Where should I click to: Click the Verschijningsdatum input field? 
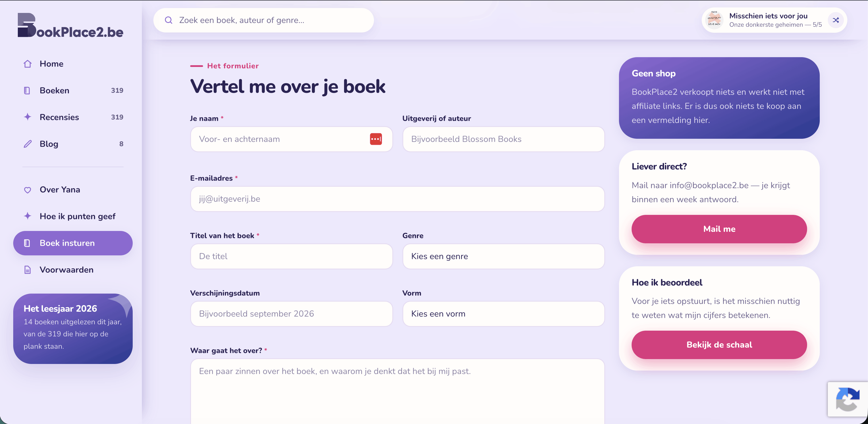pyautogui.click(x=292, y=314)
